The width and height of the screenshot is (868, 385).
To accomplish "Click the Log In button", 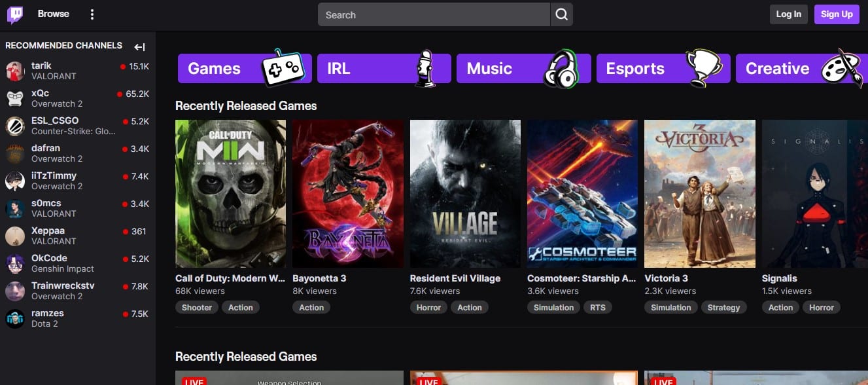I will (788, 14).
